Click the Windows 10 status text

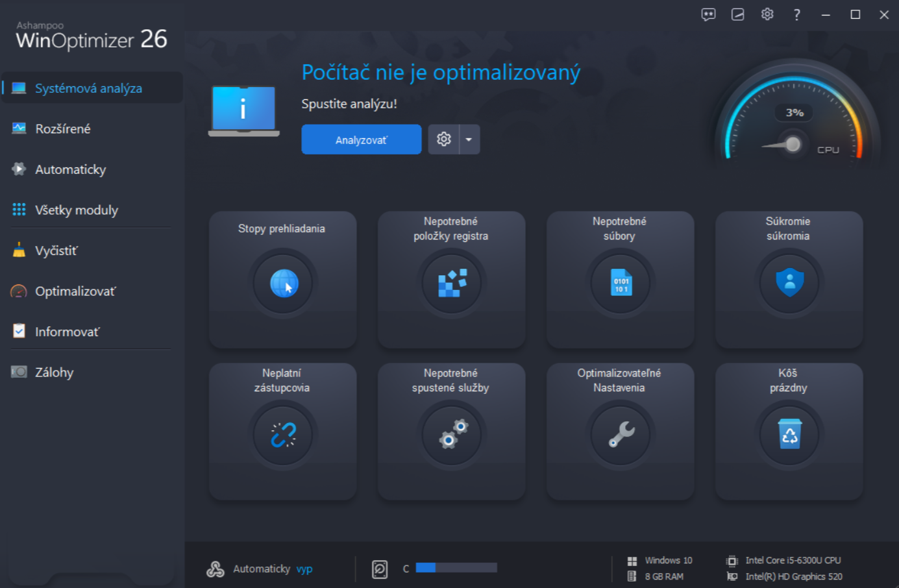click(669, 560)
